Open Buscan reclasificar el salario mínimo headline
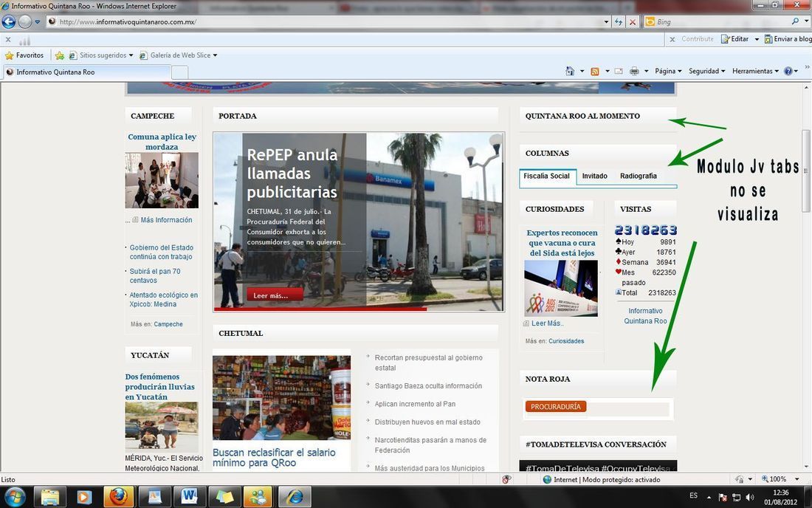Image resolution: width=812 pixels, height=508 pixels. [274, 458]
